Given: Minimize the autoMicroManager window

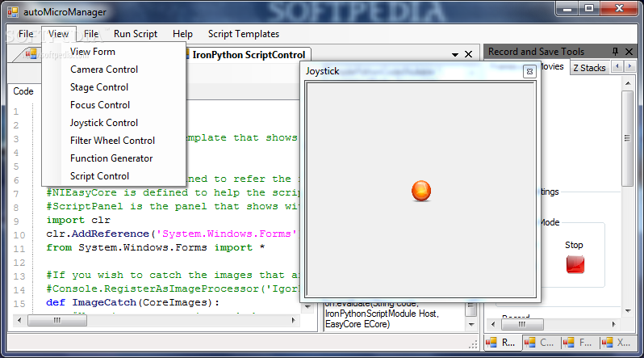Looking at the screenshot, I should [567, 9].
